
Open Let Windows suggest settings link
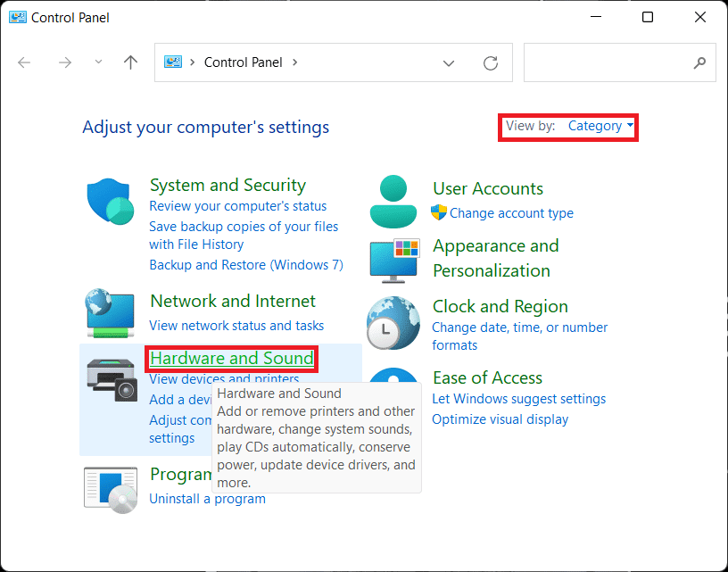pyautogui.click(x=518, y=399)
